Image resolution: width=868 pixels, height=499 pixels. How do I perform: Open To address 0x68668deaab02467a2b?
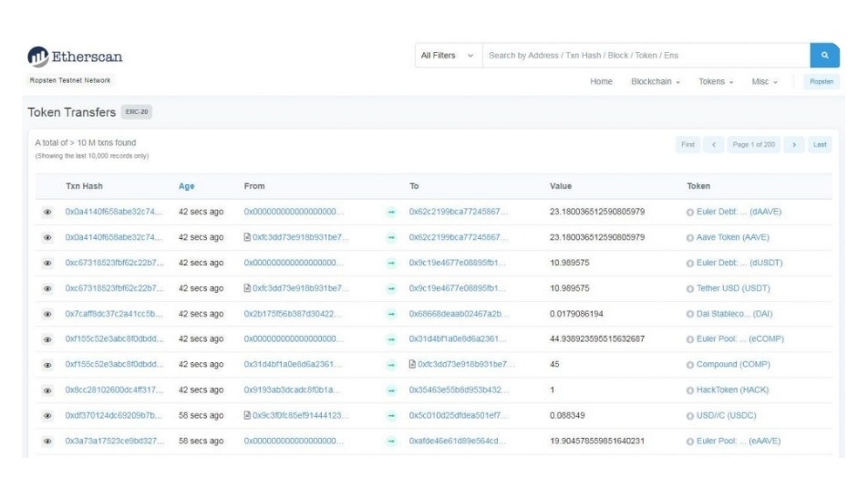(x=459, y=314)
